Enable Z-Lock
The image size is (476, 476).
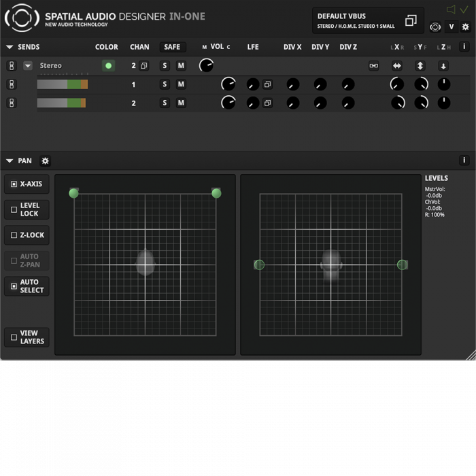tap(27, 235)
